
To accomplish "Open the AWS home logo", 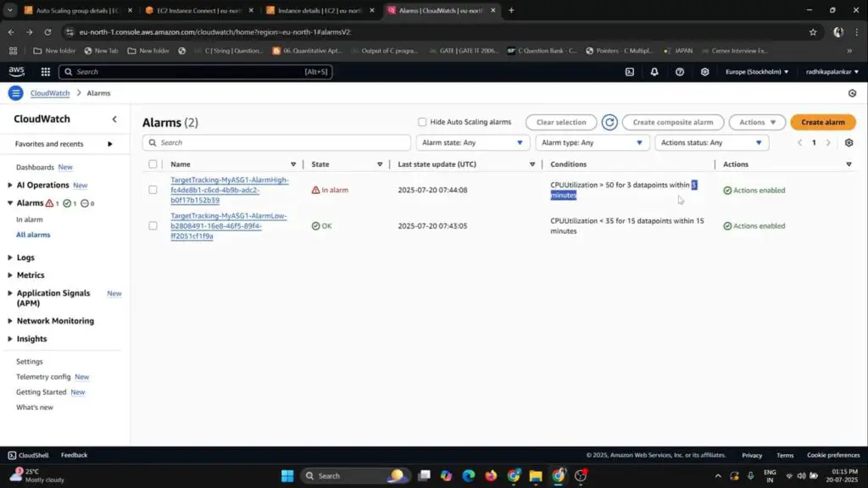I will 17,71.
